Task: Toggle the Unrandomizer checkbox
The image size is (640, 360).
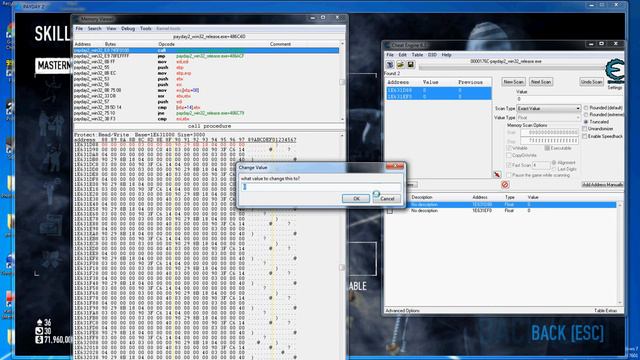Action: tap(585, 129)
